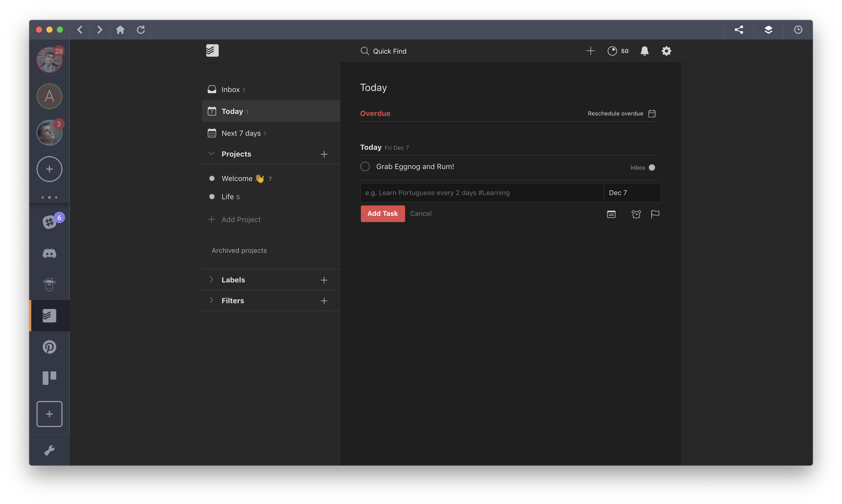842x504 pixels.
Task: Open notifications bell icon
Action: click(x=644, y=50)
